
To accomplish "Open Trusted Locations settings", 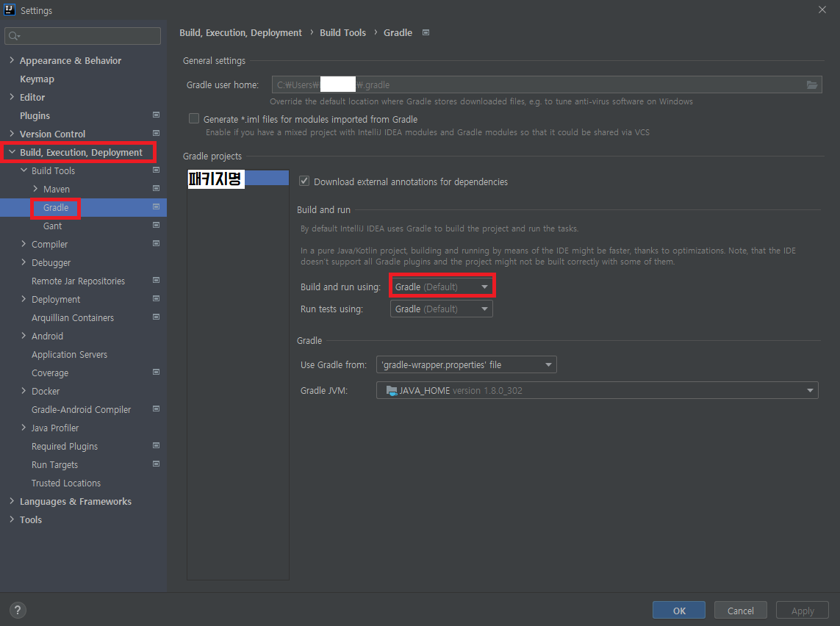I will 66,483.
